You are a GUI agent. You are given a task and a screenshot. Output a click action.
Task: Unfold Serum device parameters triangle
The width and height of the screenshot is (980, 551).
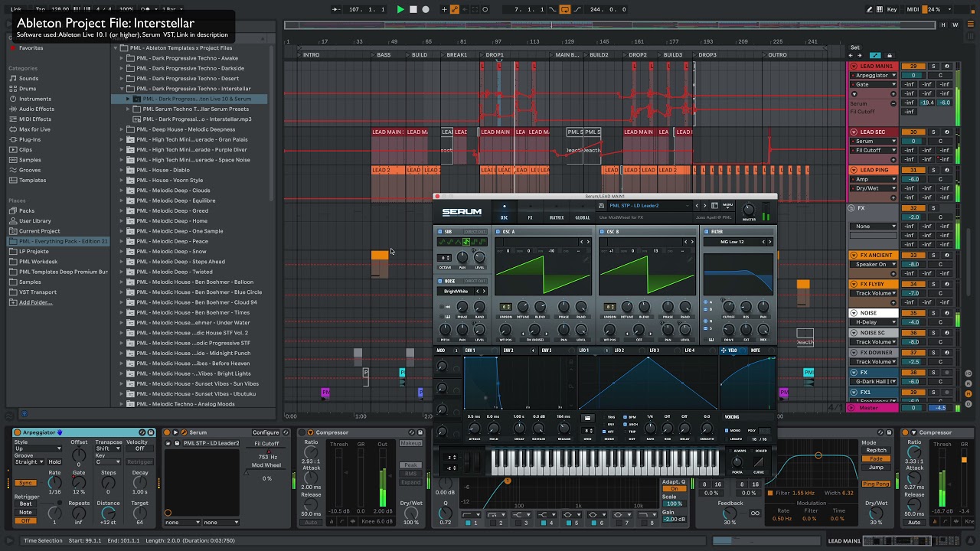pyautogui.click(x=175, y=432)
